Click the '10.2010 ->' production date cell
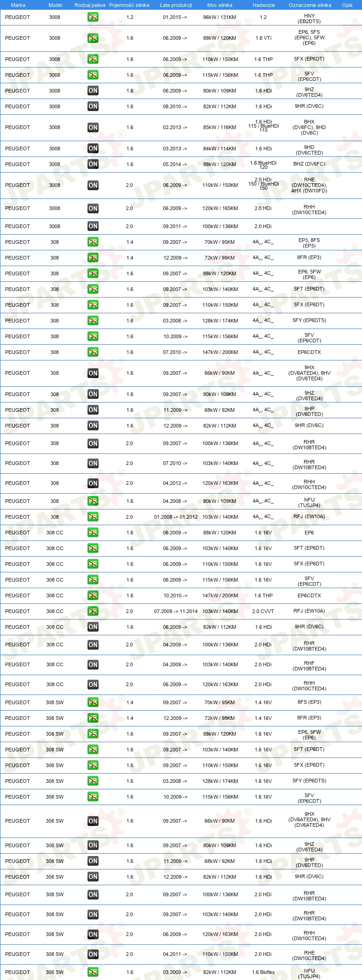Image resolution: width=362 pixels, height=980 pixels. pos(175,595)
